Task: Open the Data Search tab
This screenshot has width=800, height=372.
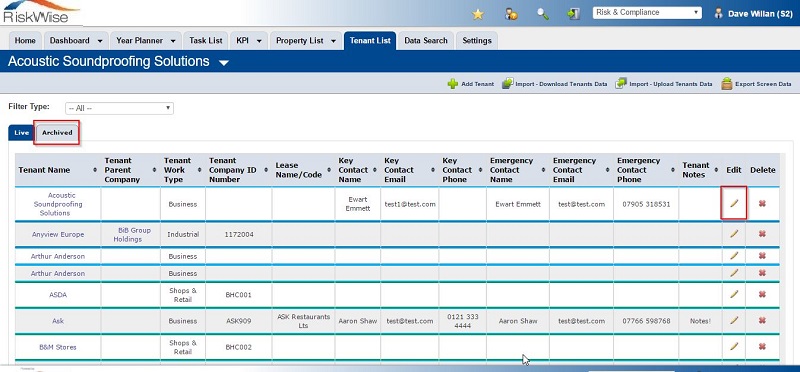Action: pyautogui.click(x=426, y=41)
